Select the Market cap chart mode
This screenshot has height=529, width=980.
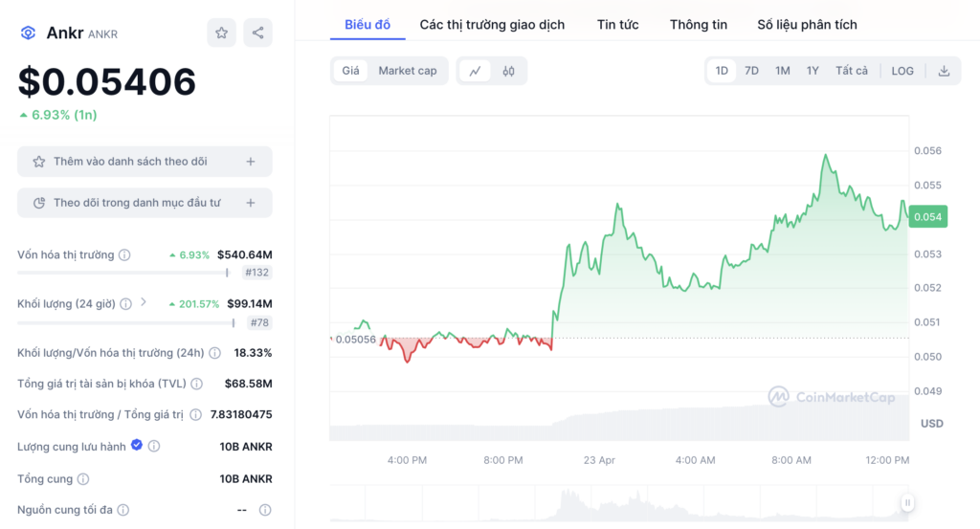click(x=408, y=71)
